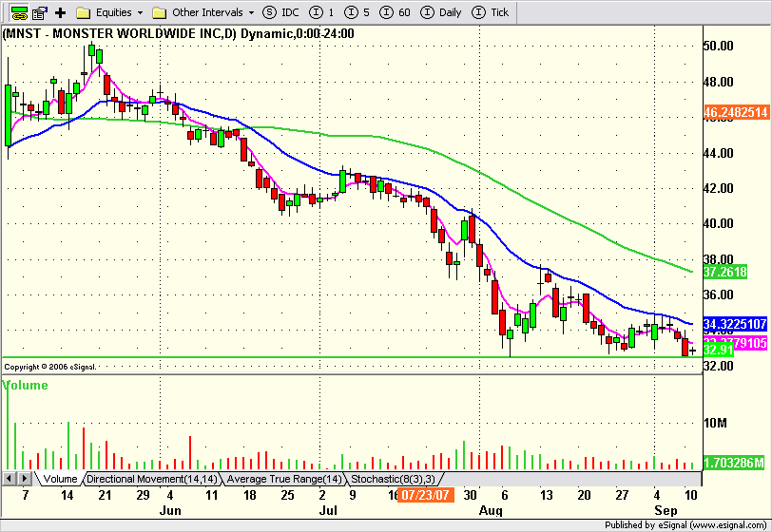Screen dimensions: 772x532
Task: Switch to the 5-minute interval
Action: (x=357, y=12)
